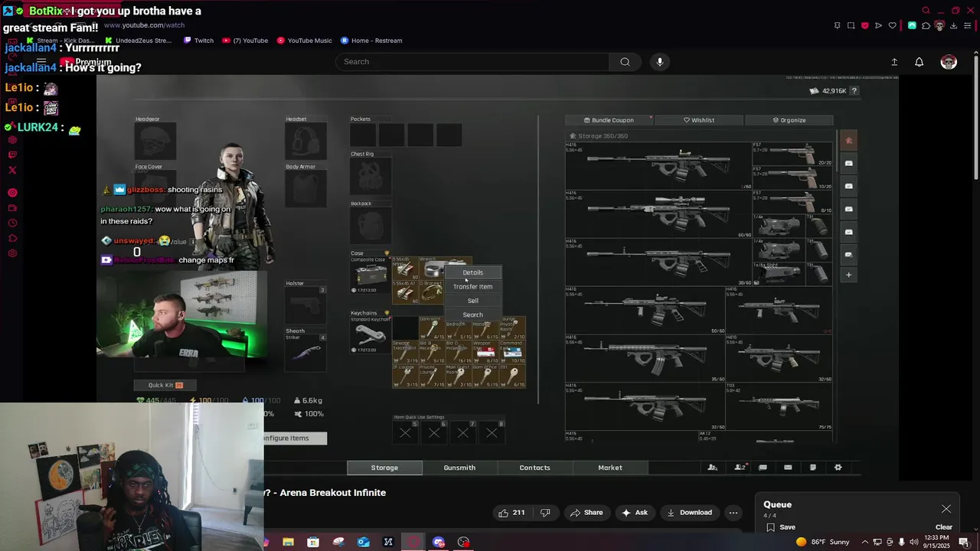Open the YouTube upload/create icon
Image resolution: width=980 pixels, height=551 pixels.
point(894,62)
